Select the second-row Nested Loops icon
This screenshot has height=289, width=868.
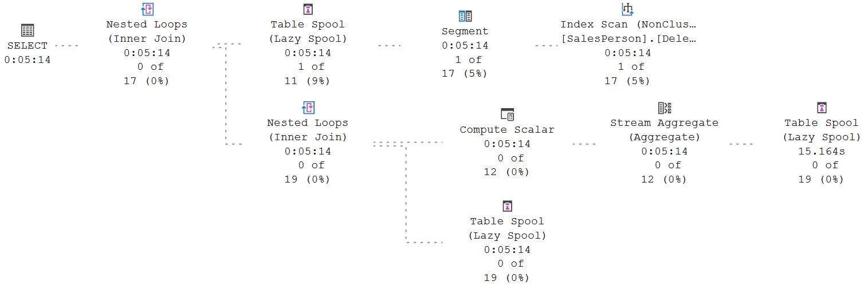(308, 108)
